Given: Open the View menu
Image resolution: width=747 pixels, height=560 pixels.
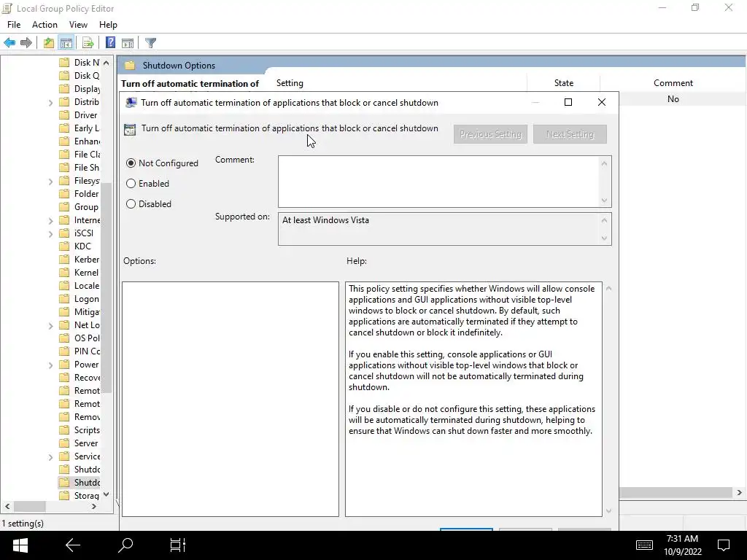Looking at the screenshot, I should click(x=78, y=25).
